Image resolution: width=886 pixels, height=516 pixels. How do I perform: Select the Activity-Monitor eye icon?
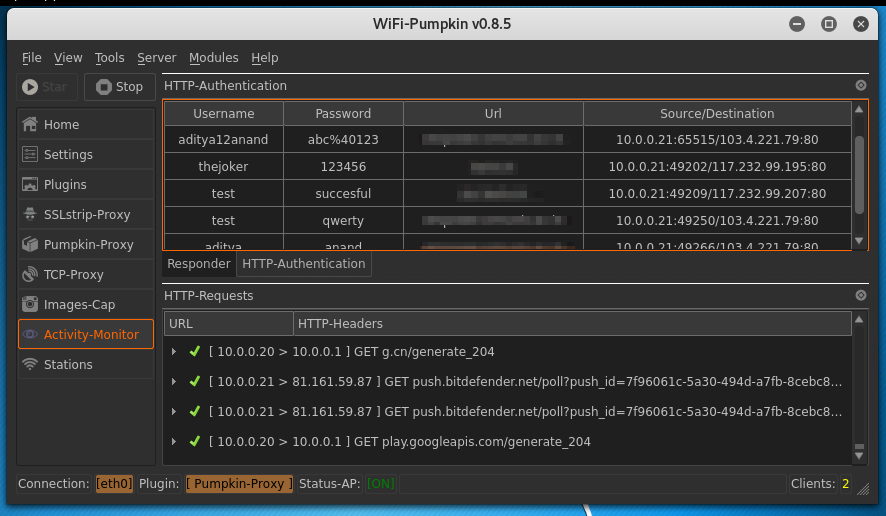coord(30,334)
